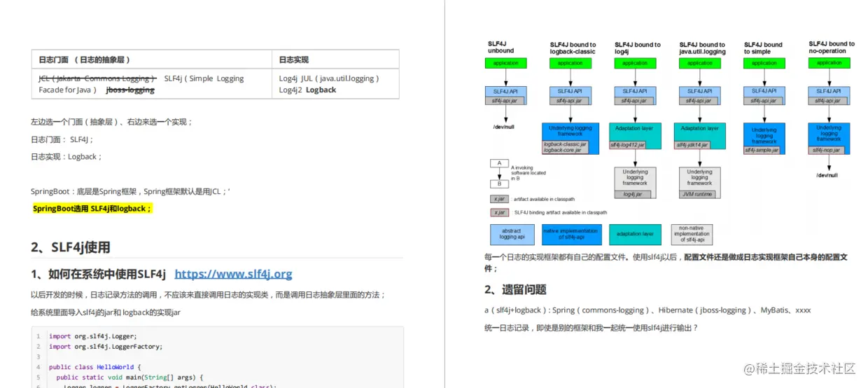Screen dimensions: 868x388
Task: Click 'Log4j JUL (java.util.logging)' in the table
Action: (x=329, y=78)
